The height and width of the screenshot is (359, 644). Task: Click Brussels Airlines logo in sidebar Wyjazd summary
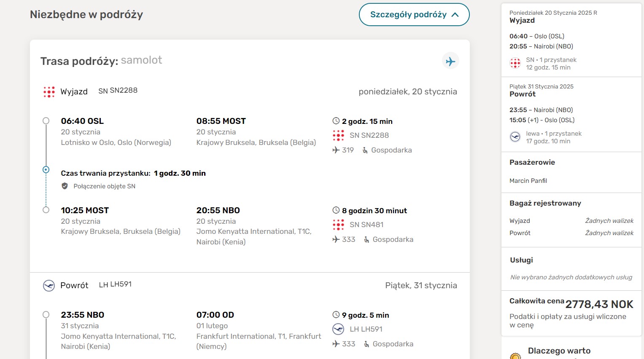click(x=515, y=64)
